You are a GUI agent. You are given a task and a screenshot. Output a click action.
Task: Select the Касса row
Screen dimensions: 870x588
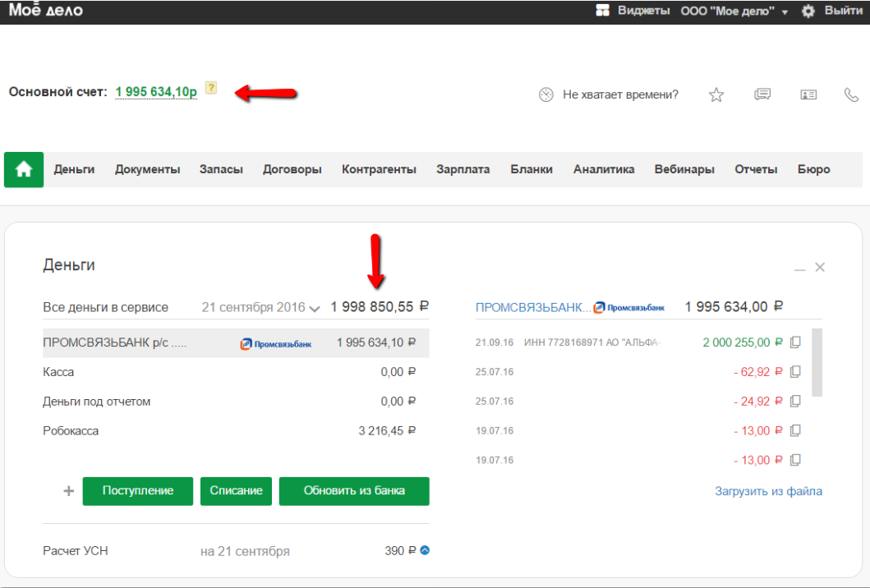tap(236, 372)
